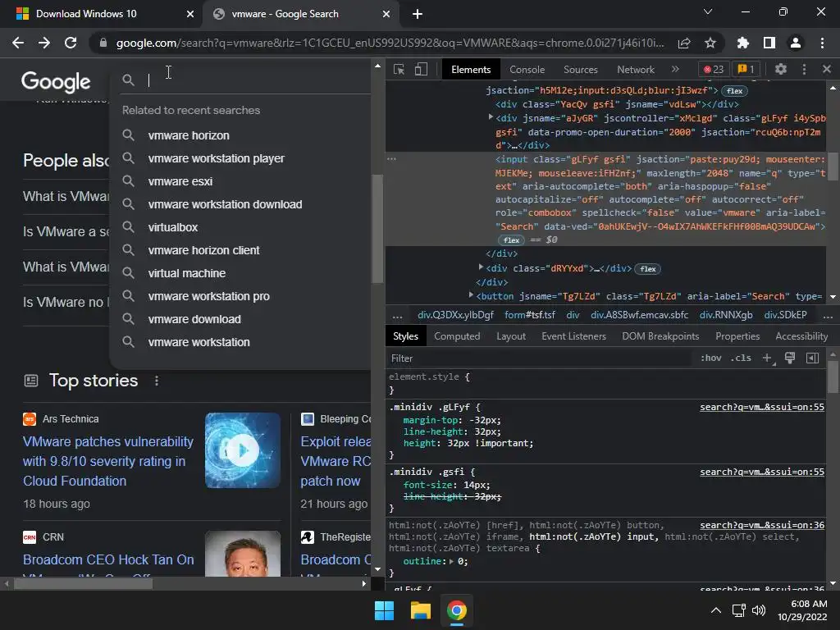The height and width of the screenshot is (630, 840).
Task: Open the DevTools three-dot customize menu
Action: coord(804,69)
